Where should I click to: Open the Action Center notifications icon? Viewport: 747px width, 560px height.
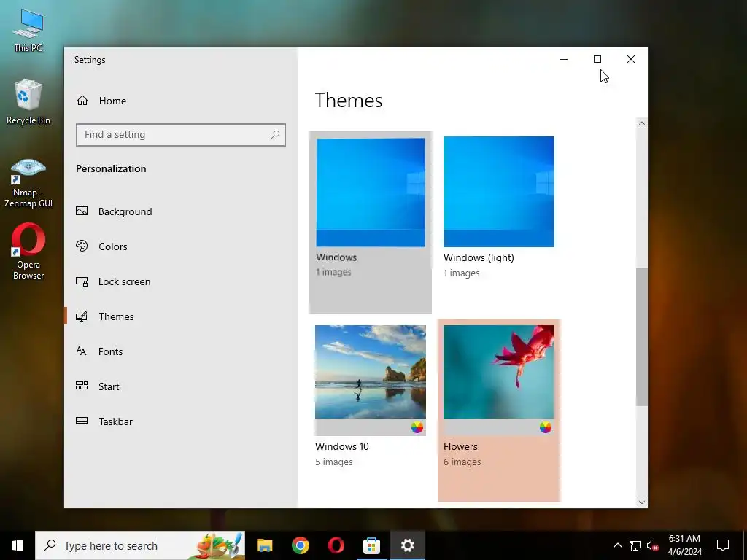coord(723,545)
